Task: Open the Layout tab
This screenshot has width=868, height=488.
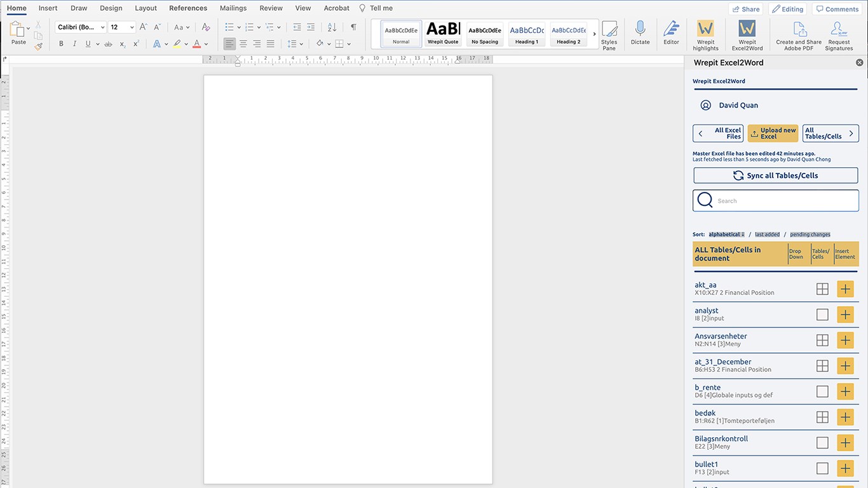Action: [x=146, y=8]
